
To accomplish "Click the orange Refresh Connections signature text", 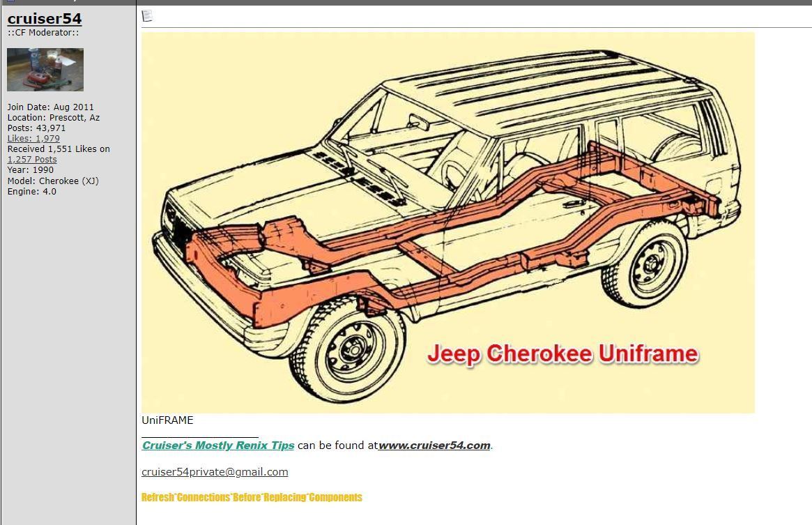I will [252, 497].
